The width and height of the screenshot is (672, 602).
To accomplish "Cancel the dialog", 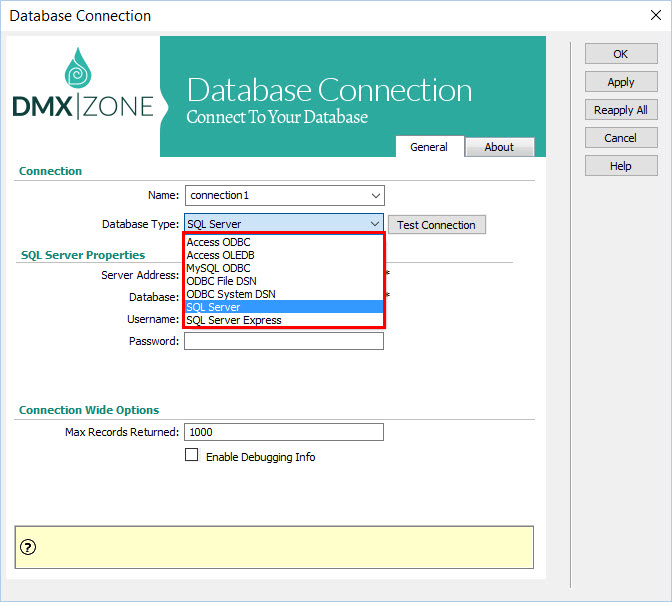I will 621,138.
